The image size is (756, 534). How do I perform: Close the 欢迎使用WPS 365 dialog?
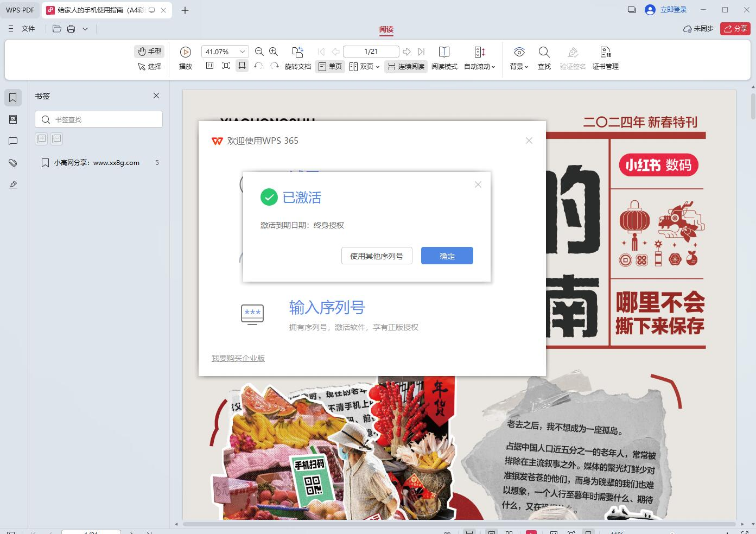tap(529, 141)
